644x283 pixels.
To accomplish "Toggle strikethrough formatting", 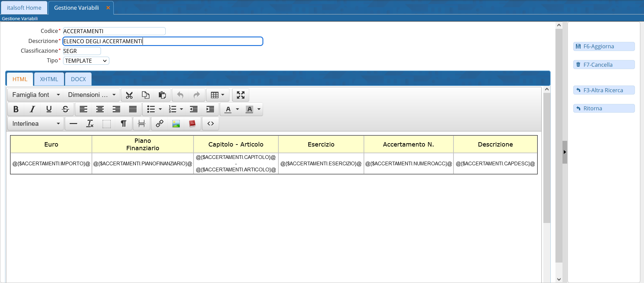I will coord(65,109).
